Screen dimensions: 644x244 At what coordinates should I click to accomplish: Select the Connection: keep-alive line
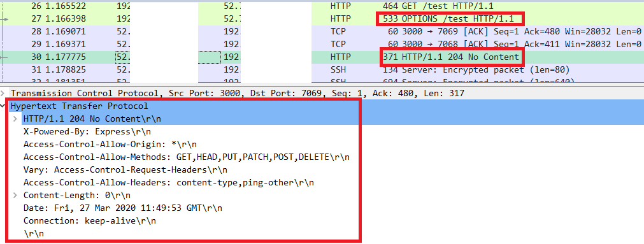[90, 220]
